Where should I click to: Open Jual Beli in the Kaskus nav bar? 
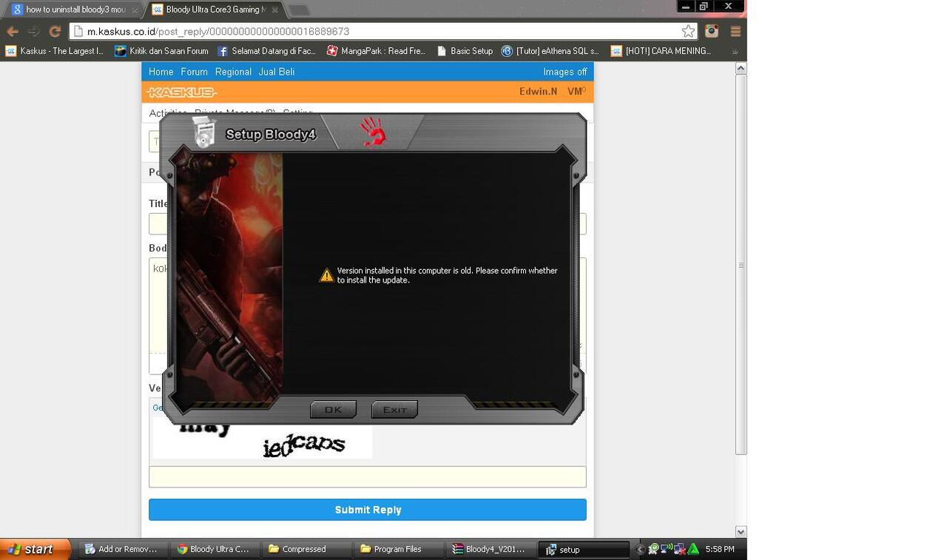click(x=277, y=72)
